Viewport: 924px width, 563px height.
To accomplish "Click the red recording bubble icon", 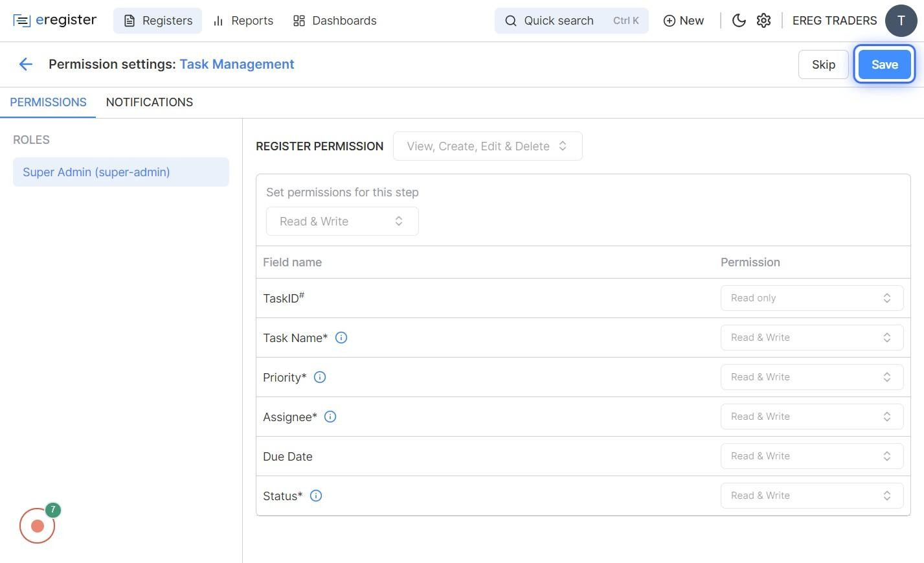I will pos(38,526).
